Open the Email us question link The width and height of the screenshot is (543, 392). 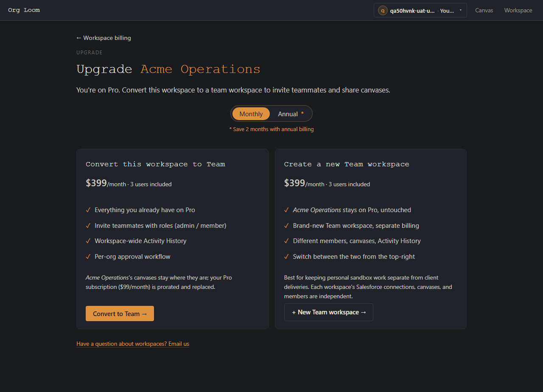tap(133, 344)
